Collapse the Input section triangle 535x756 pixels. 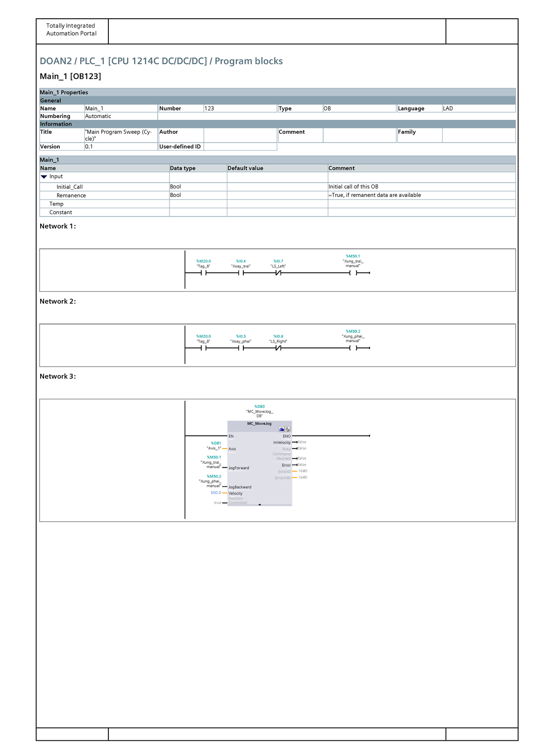coord(44,177)
